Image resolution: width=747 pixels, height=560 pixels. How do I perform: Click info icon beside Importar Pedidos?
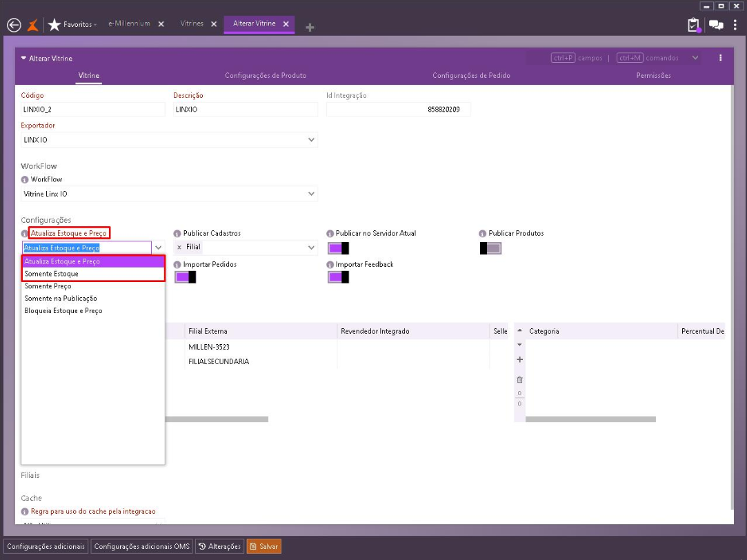[x=177, y=264]
